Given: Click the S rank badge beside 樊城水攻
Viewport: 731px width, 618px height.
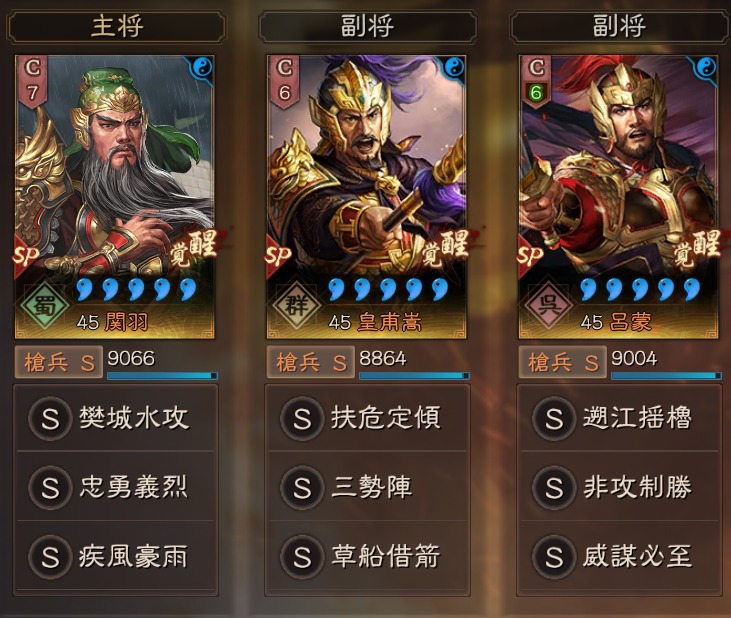Looking at the screenshot, I should [50, 419].
